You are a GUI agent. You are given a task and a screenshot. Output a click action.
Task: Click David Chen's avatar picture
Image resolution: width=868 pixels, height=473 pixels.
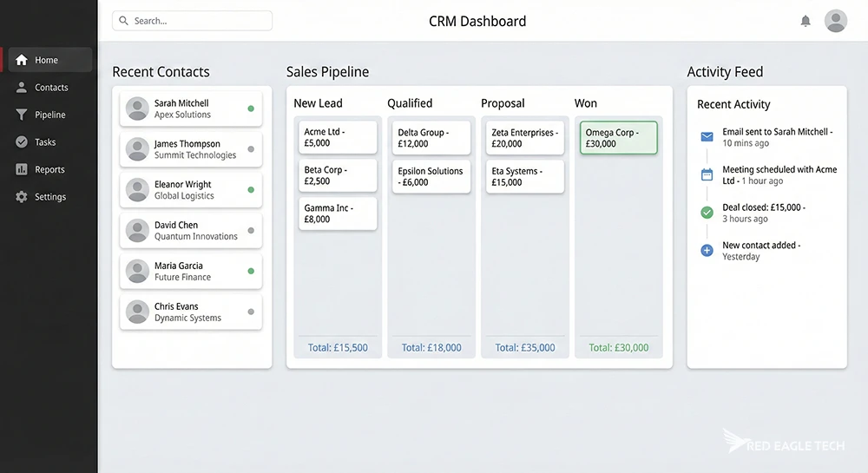click(x=137, y=231)
